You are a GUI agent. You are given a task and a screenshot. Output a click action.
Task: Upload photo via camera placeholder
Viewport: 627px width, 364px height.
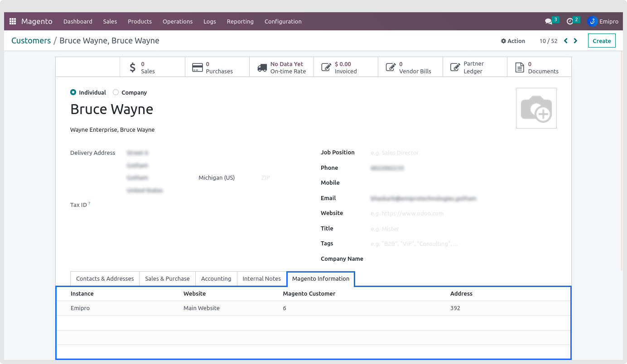536,108
